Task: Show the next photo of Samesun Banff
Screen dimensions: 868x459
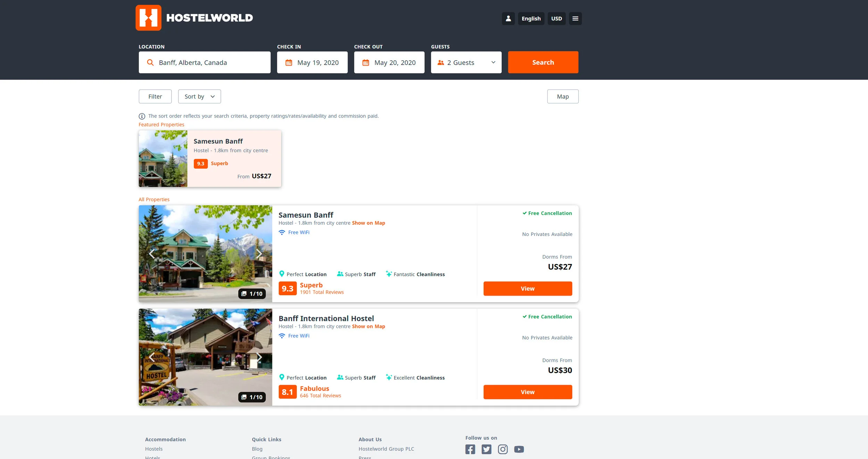Action: point(259,254)
